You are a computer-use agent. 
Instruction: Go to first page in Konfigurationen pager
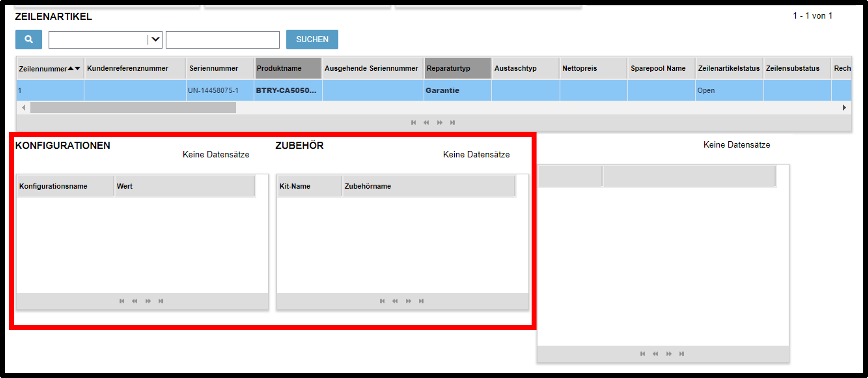click(122, 301)
